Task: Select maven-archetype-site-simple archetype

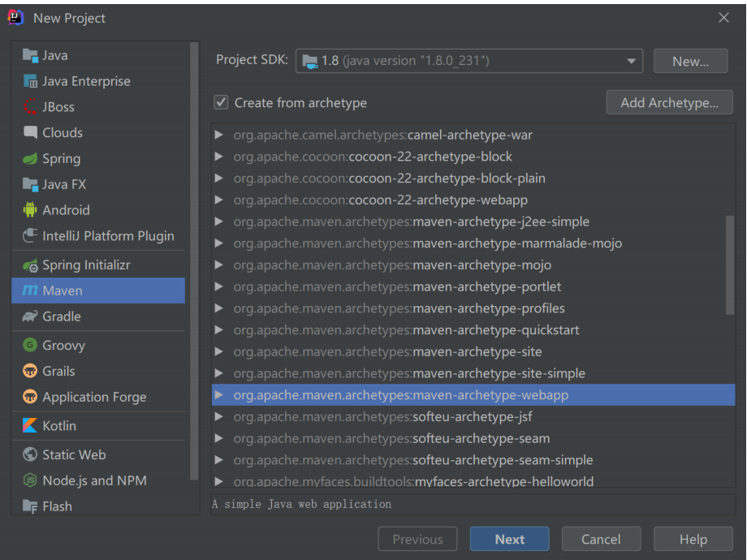Action: click(x=473, y=373)
